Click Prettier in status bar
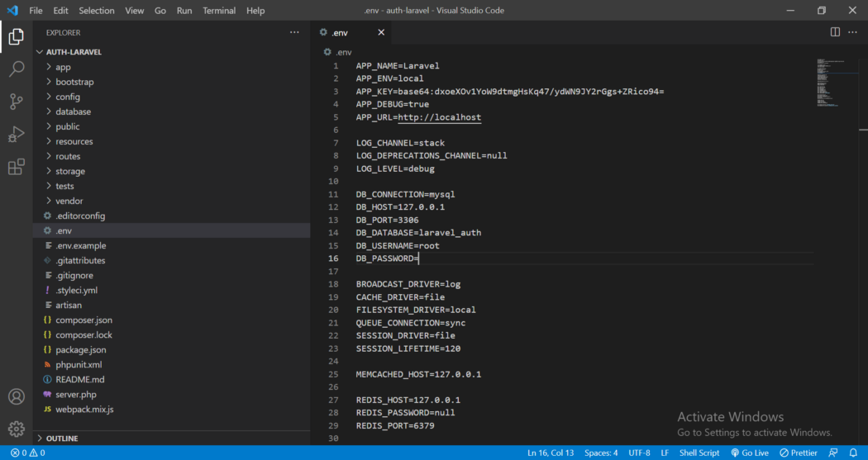This screenshot has height=460, width=868. coord(799,453)
